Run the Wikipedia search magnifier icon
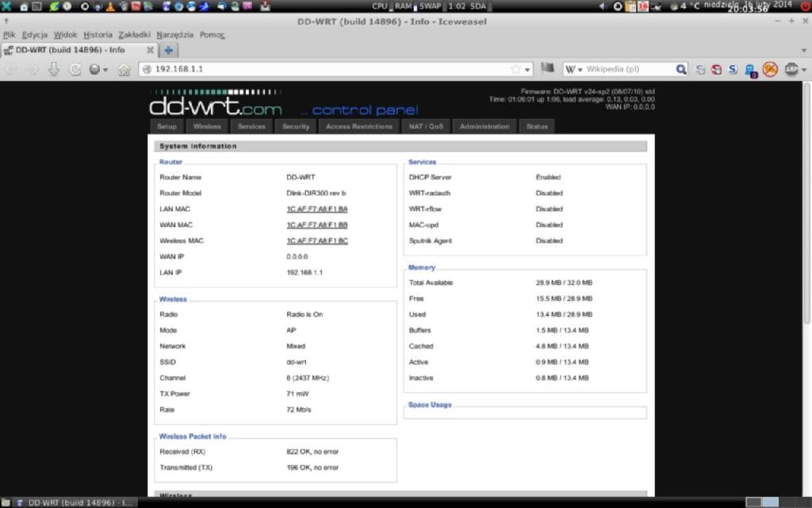 point(681,69)
